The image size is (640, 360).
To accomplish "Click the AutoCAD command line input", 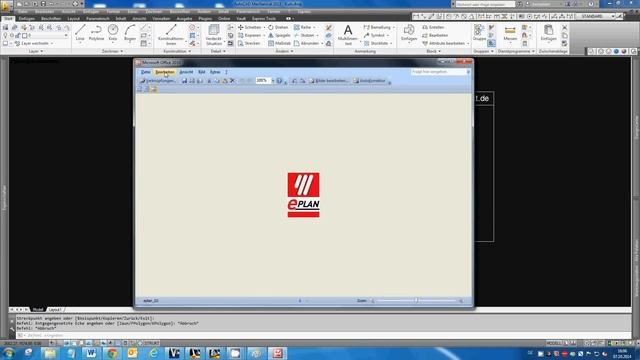I will pos(322,336).
